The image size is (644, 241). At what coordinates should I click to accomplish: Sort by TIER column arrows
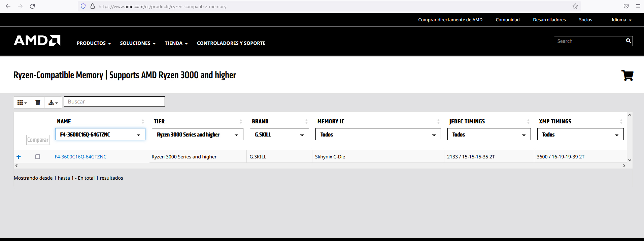[x=241, y=121]
